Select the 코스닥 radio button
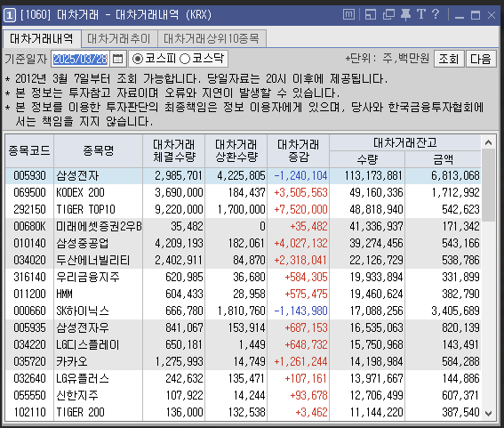 [185, 59]
